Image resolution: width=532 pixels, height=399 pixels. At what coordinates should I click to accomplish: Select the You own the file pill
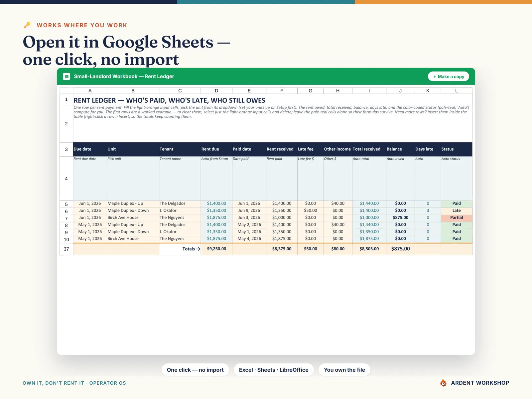pyautogui.click(x=344, y=370)
